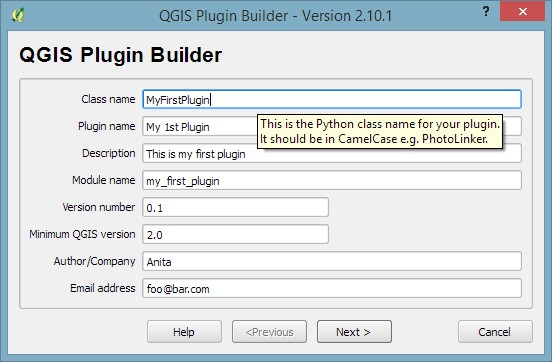
Task: Click the "Minimum QGIS version" label
Action: 82,234
